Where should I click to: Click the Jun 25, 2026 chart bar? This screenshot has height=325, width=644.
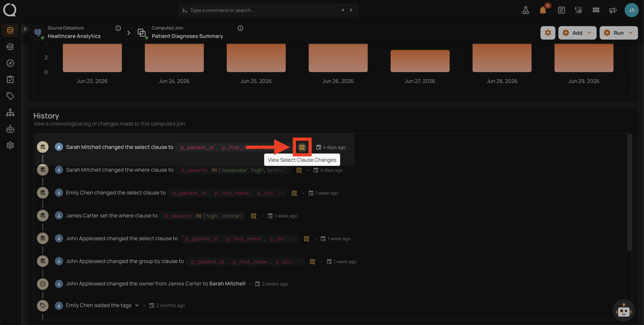(x=256, y=58)
